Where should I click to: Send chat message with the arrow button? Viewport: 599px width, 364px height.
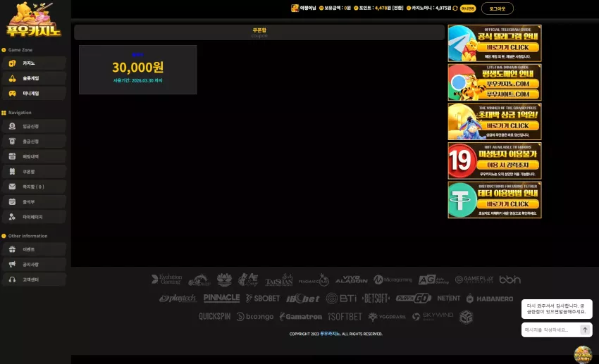[585, 330]
